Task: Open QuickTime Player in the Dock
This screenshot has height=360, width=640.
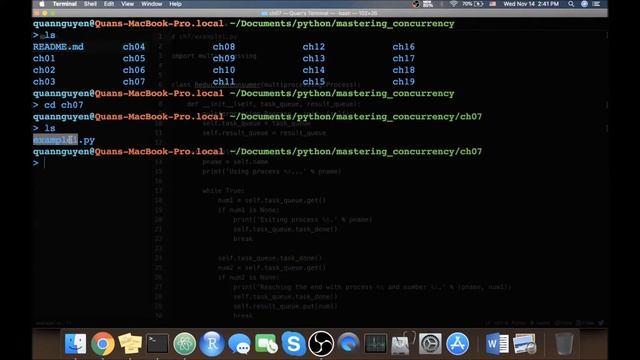Action: (x=348, y=343)
